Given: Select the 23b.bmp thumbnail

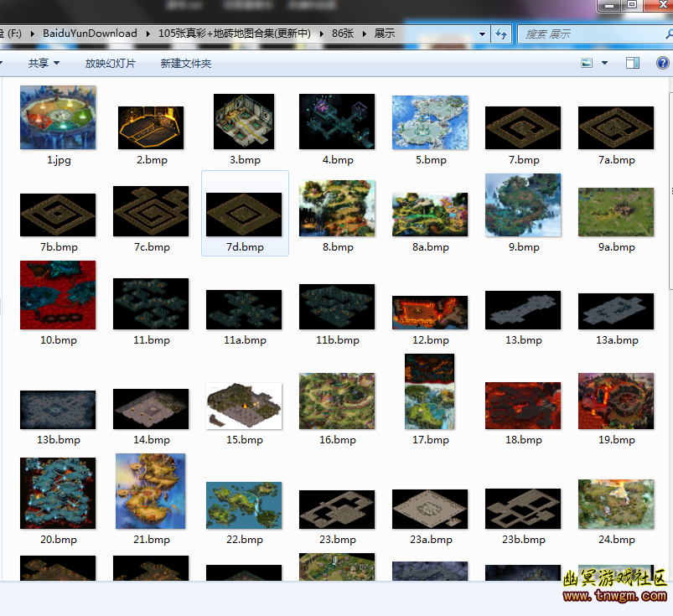Looking at the screenshot, I should [523, 508].
